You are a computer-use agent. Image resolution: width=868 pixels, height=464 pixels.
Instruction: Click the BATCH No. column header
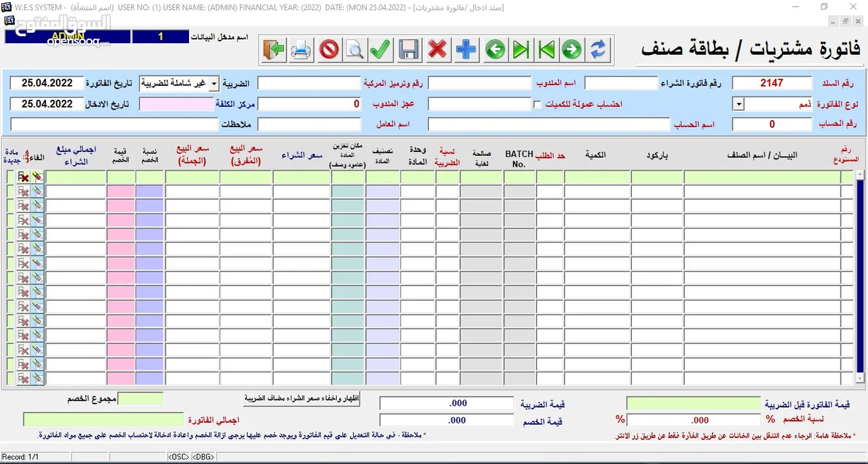519,159
